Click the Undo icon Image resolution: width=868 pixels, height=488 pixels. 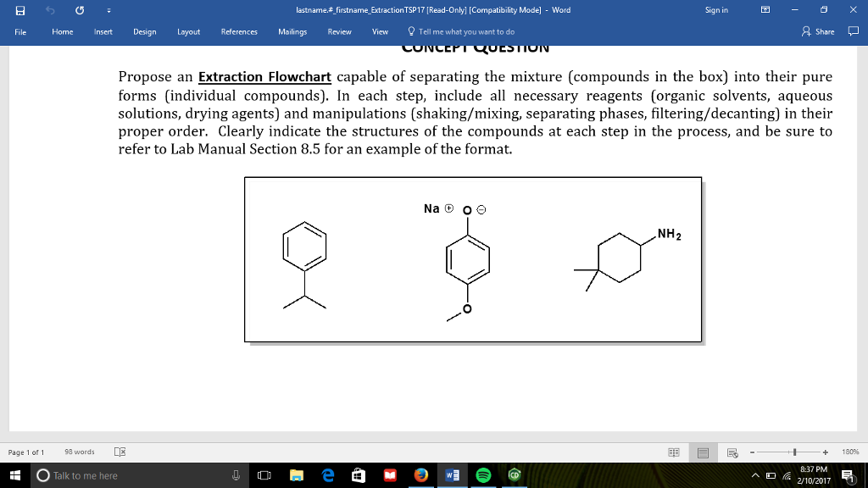49,10
